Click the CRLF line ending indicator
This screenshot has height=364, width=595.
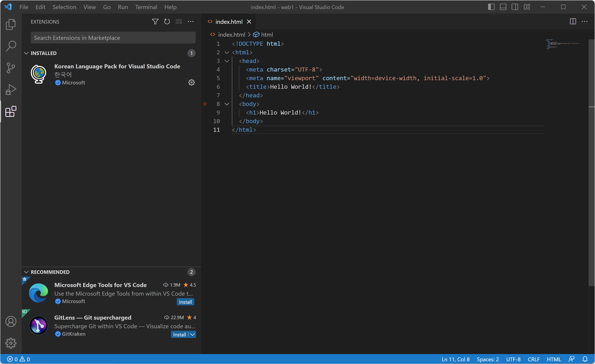(x=533, y=359)
